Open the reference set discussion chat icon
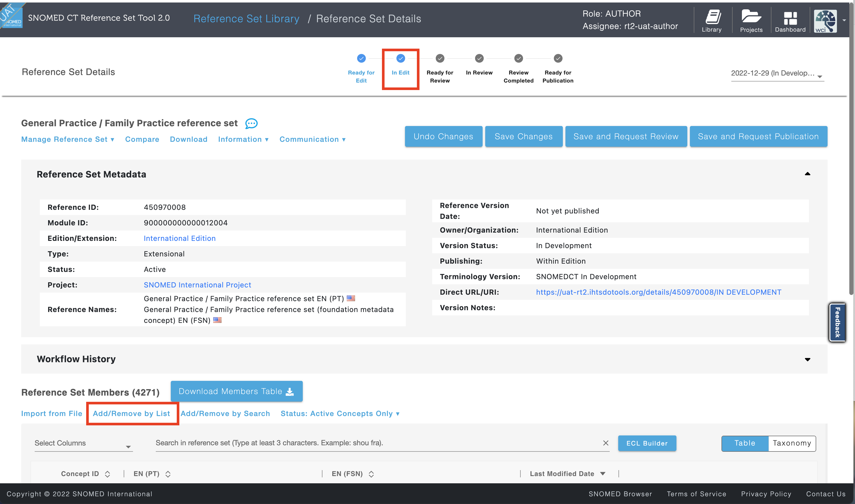This screenshot has width=855, height=504. [x=251, y=123]
